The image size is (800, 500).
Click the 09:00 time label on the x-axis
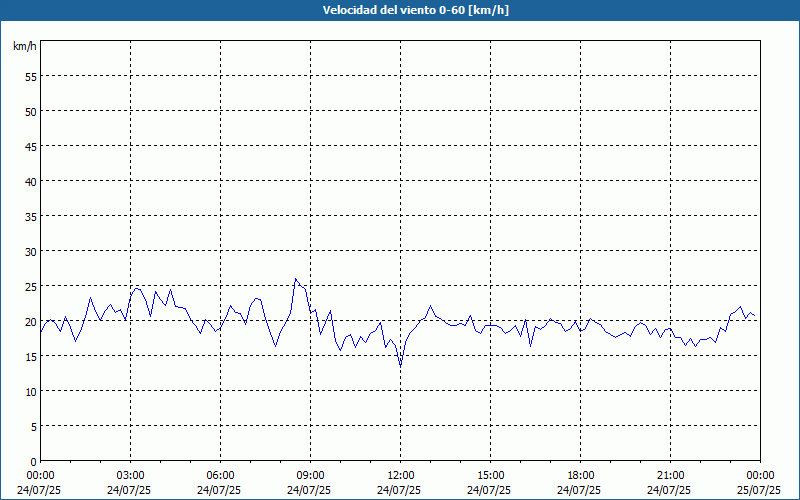310,475
